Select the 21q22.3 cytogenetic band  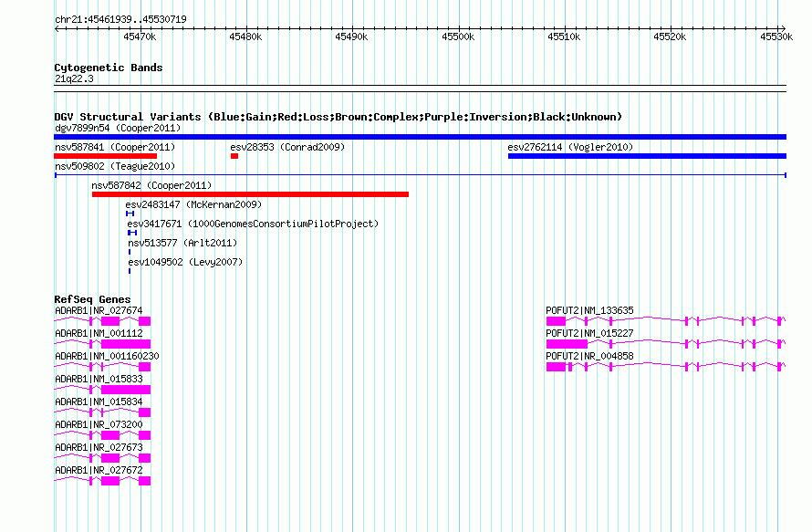(420, 89)
